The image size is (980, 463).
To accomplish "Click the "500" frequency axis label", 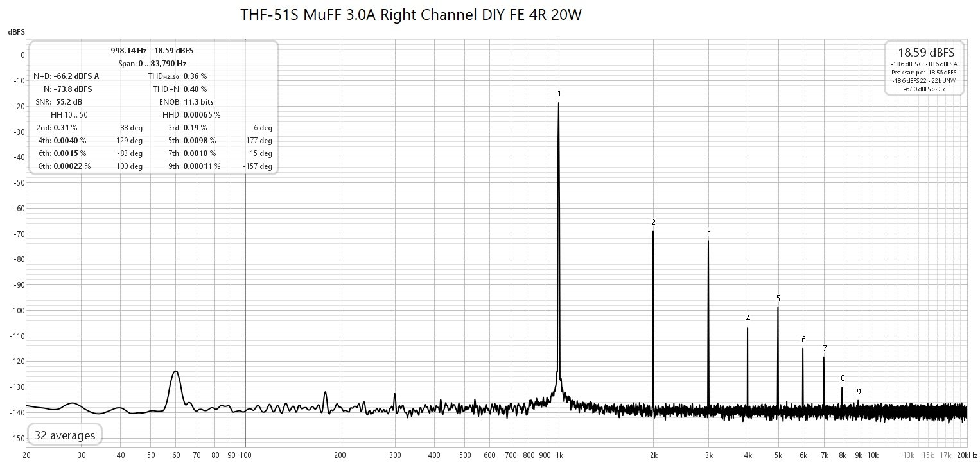I will click(464, 454).
